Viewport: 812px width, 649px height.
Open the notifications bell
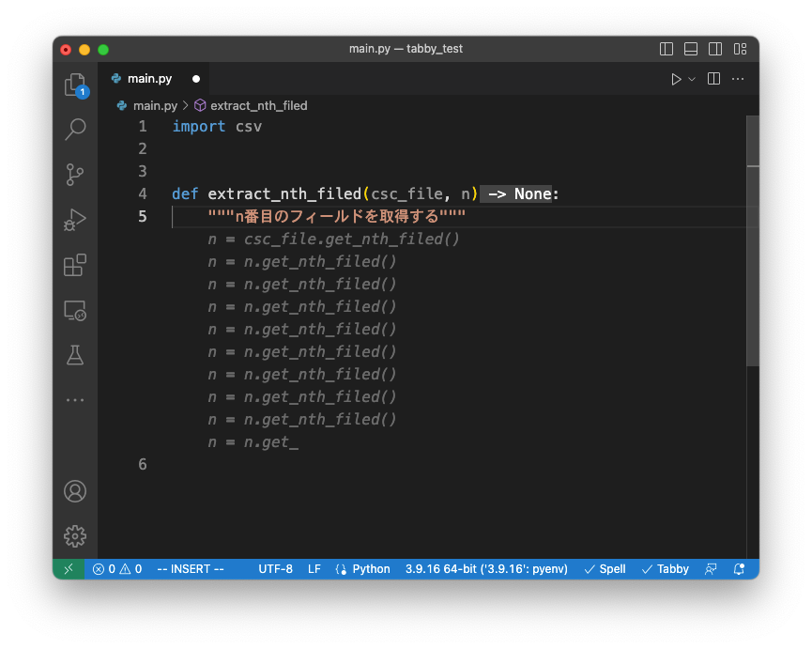739,569
